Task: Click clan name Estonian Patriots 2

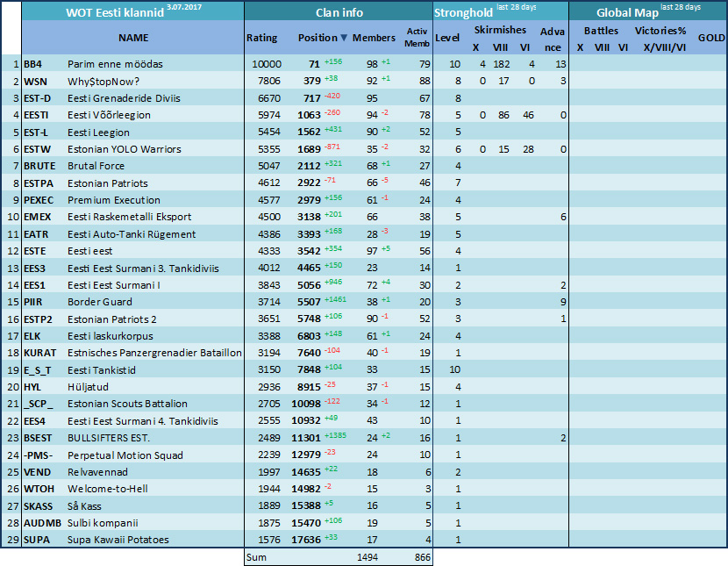Action: click(x=112, y=319)
